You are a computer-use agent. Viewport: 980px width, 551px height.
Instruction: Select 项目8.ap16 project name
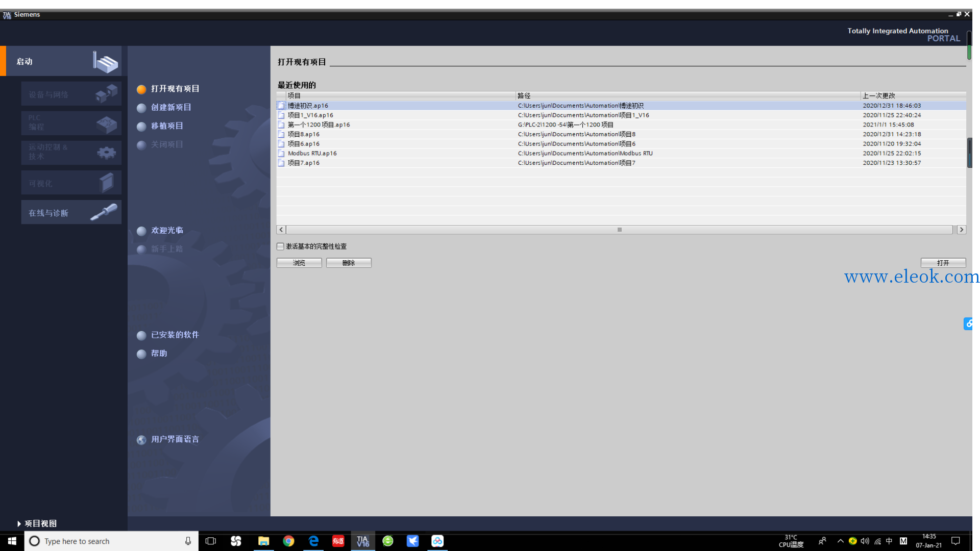304,134
